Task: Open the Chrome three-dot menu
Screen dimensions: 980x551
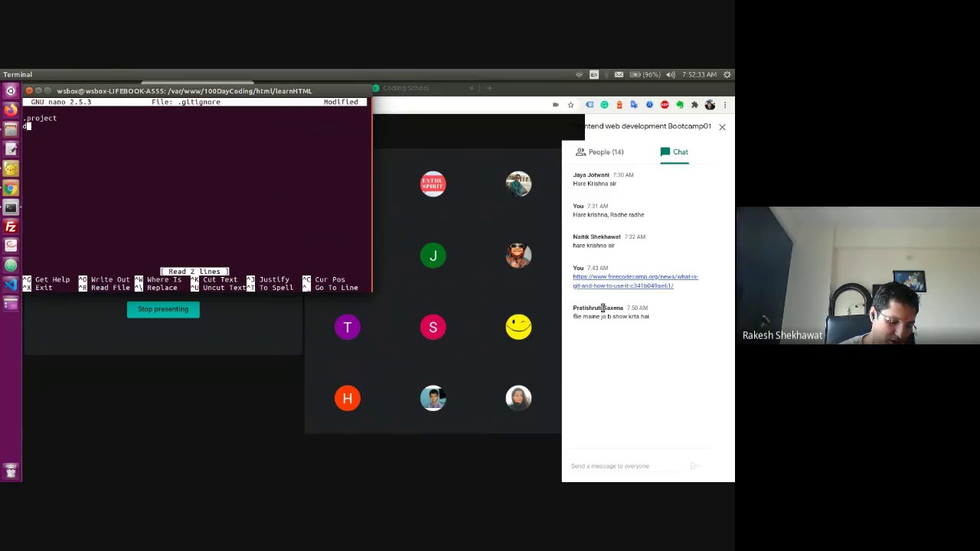Action: coord(724,105)
